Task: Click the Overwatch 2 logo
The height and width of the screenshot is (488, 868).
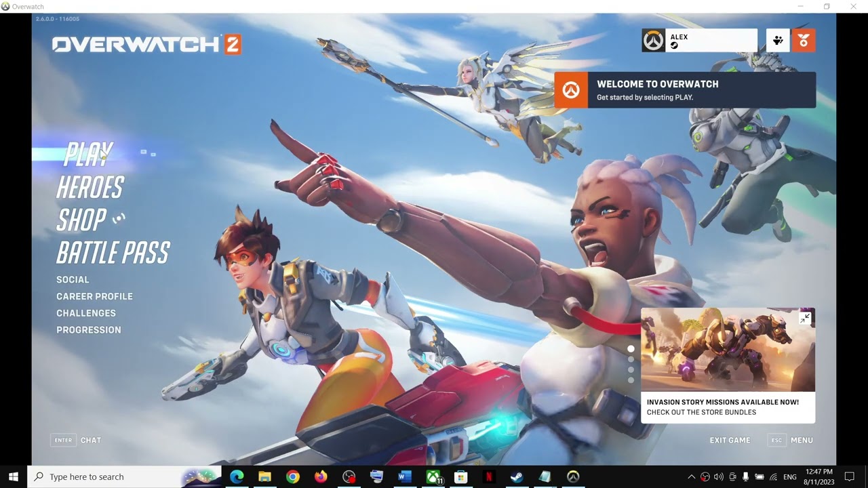Action: click(146, 45)
